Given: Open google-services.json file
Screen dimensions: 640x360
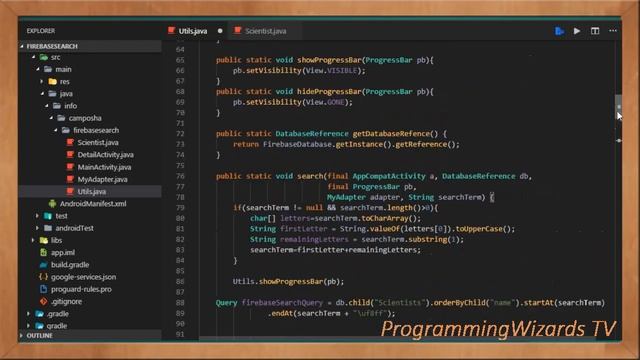Looking at the screenshot, I should click(x=83, y=277).
